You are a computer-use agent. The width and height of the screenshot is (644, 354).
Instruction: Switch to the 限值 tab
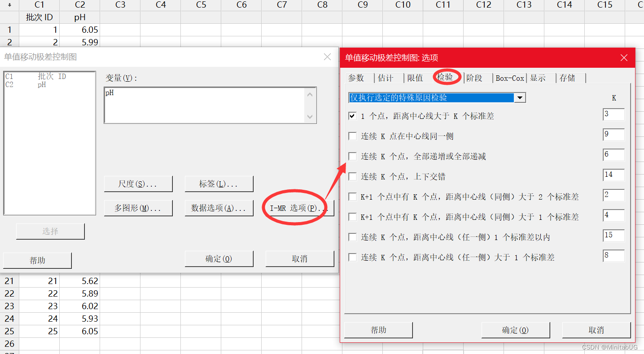tap(415, 78)
